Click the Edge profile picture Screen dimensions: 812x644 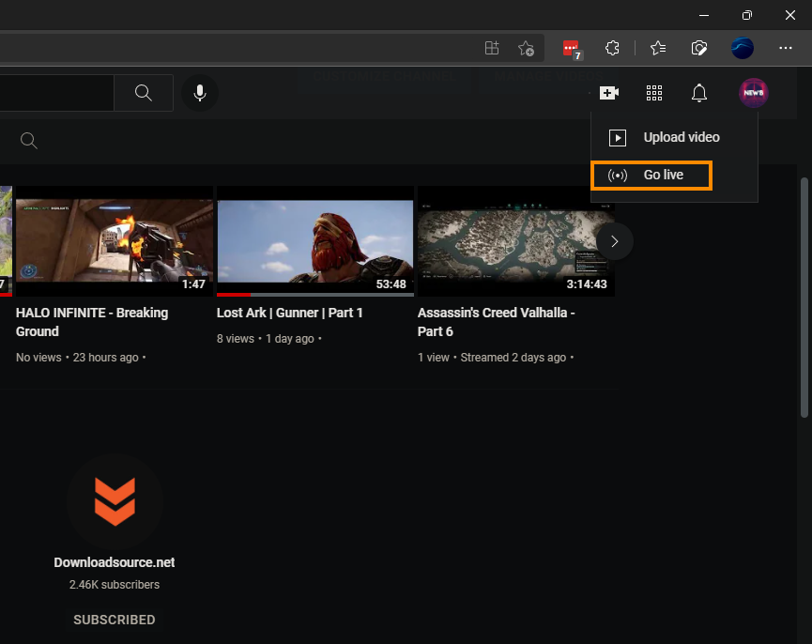tap(743, 48)
